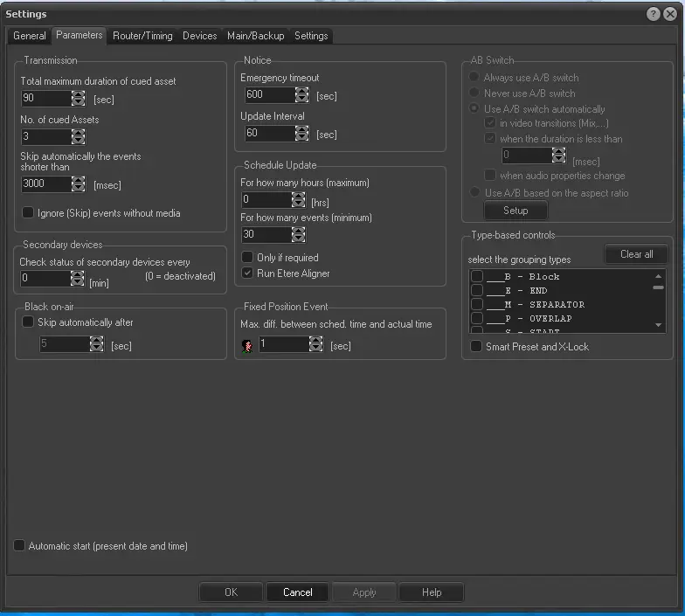Decrease Total maximum duration of cued asset

(x=79, y=103)
